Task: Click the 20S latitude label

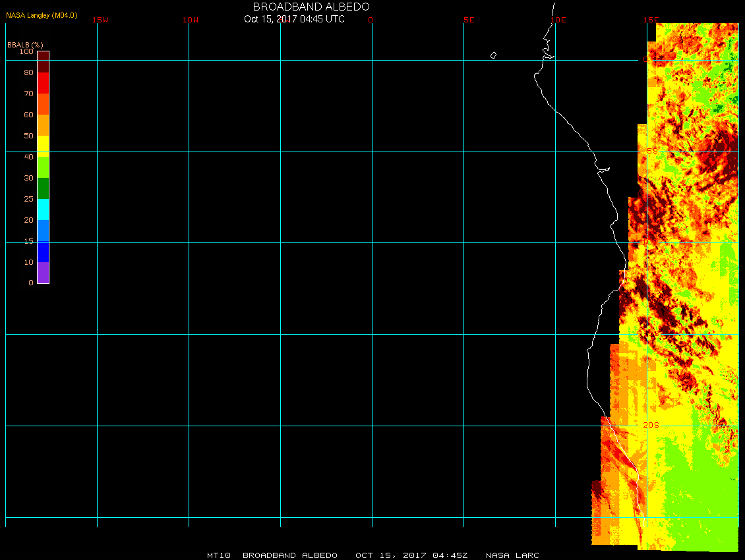Action: pyautogui.click(x=650, y=426)
